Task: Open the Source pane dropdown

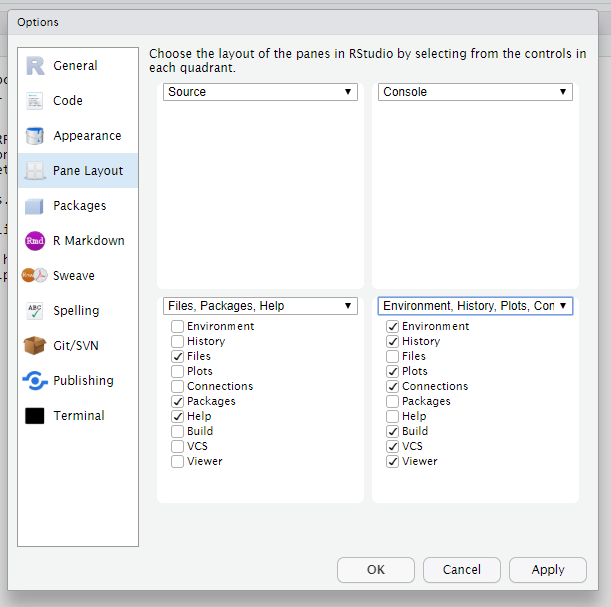Action: click(260, 92)
